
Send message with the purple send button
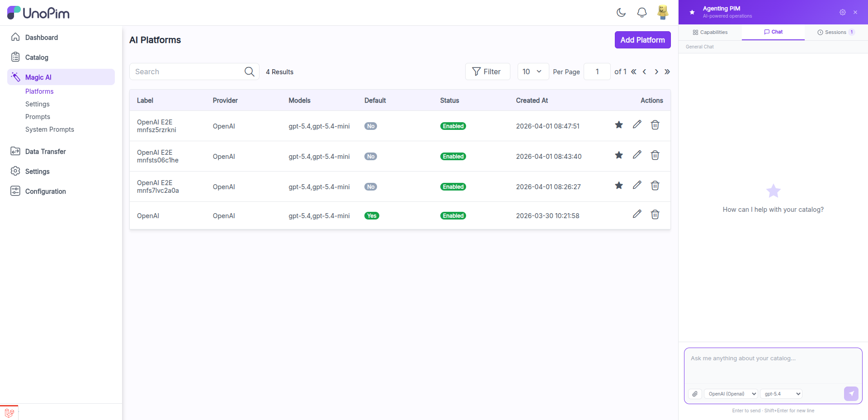coord(851,394)
